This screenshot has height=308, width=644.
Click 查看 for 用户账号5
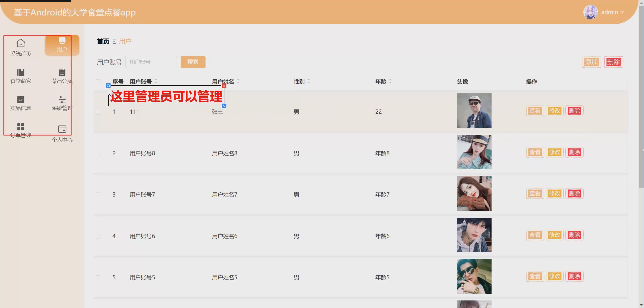(535, 276)
